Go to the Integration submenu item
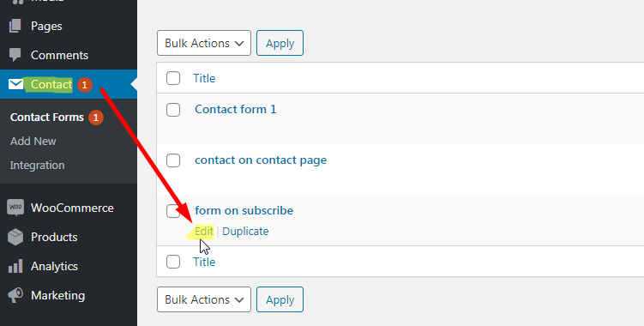 click(x=38, y=166)
